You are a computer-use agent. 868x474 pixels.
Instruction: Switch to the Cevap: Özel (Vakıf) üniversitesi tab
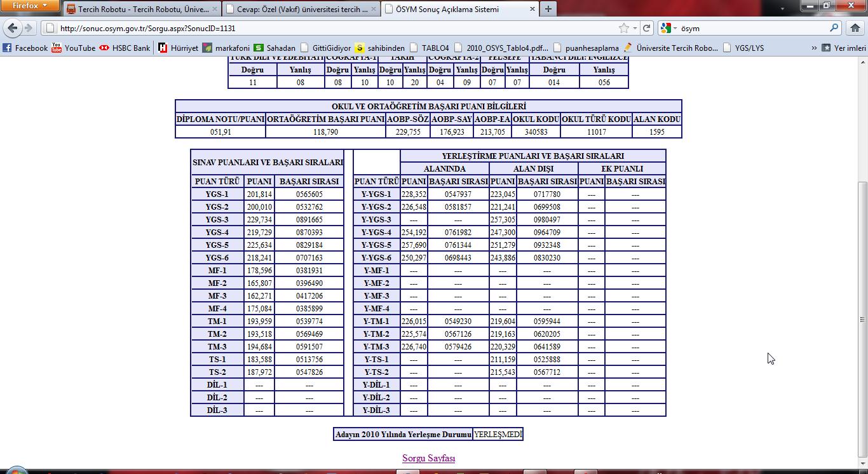[302, 10]
